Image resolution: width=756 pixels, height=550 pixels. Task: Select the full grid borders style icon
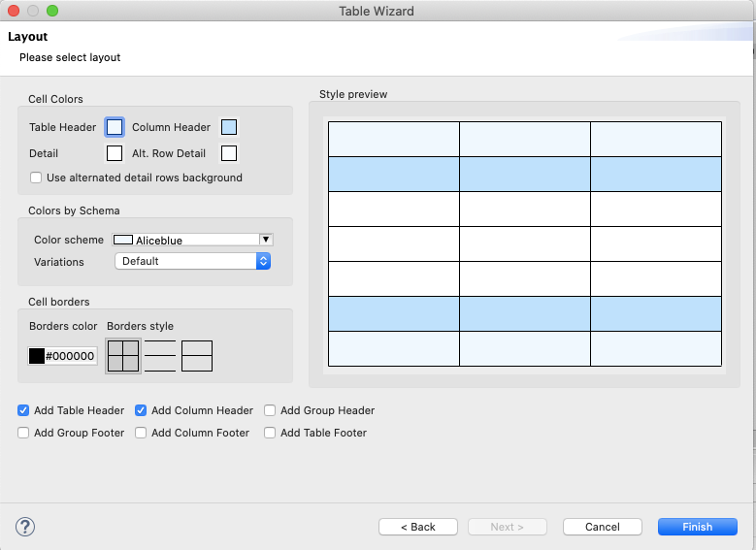click(123, 356)
